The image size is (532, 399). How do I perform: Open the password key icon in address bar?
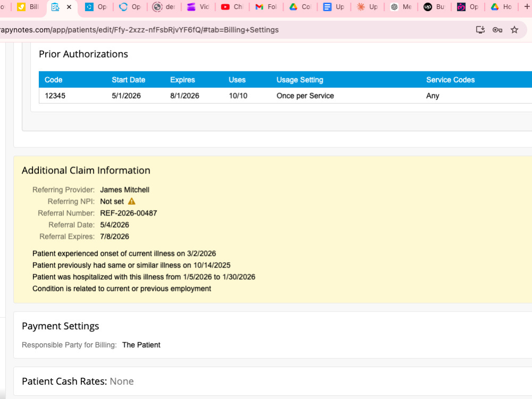497,30
